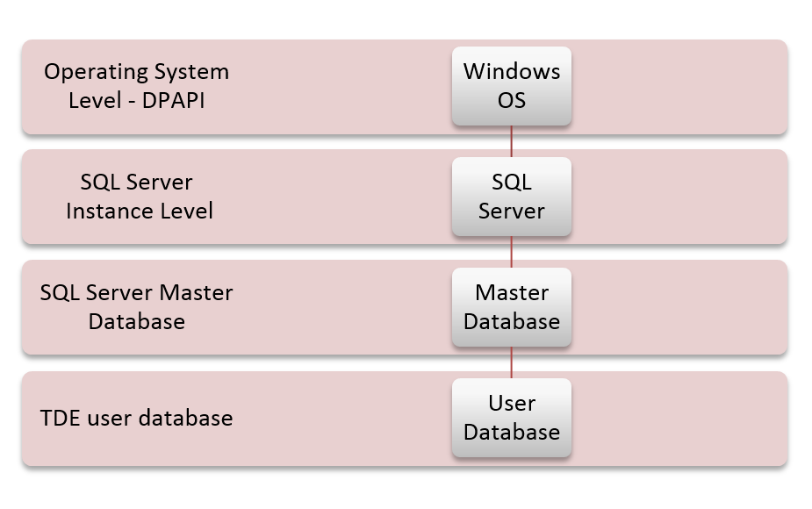Click band space between Master Database label and its box
Viewport: 812px width, 509px height.
pos(342,307)
